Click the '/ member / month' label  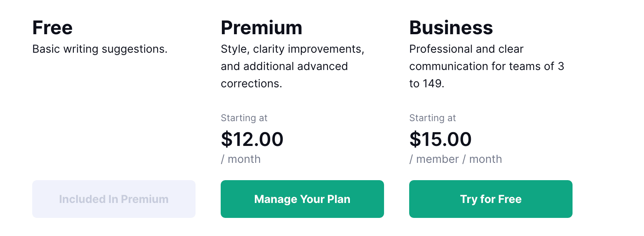pos(456,159)
